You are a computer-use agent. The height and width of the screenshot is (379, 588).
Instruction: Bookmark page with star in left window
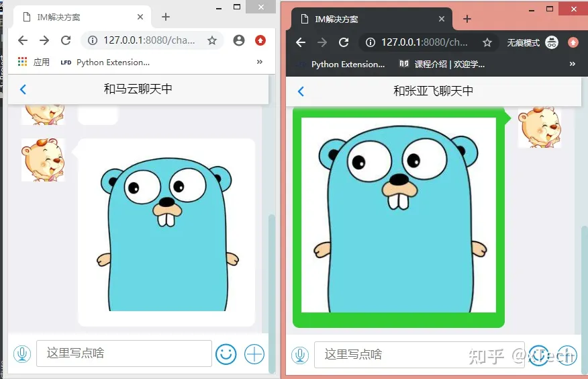point(212,40)
